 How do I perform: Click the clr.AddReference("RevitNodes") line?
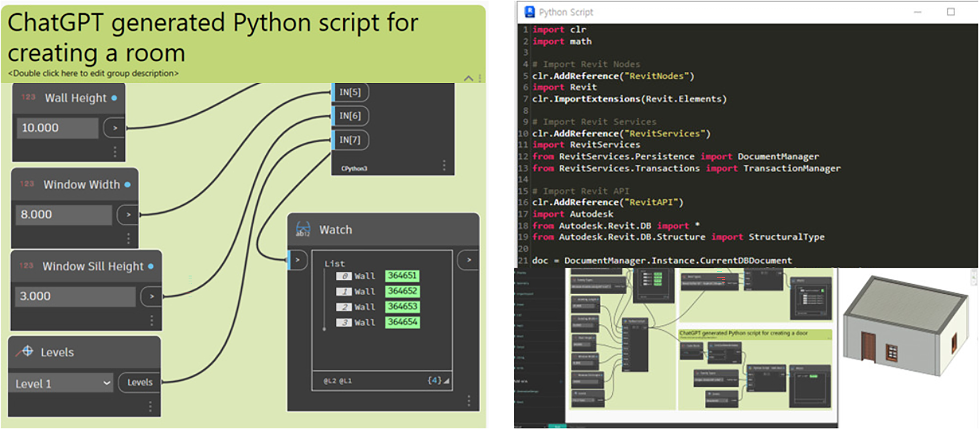613,76
